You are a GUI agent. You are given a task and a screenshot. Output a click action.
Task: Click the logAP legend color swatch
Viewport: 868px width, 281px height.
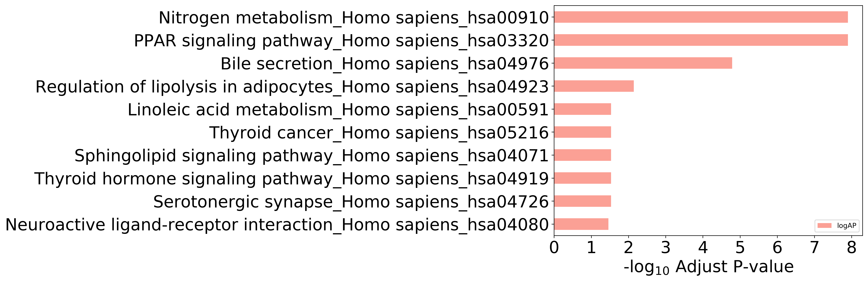coord(825,226)
